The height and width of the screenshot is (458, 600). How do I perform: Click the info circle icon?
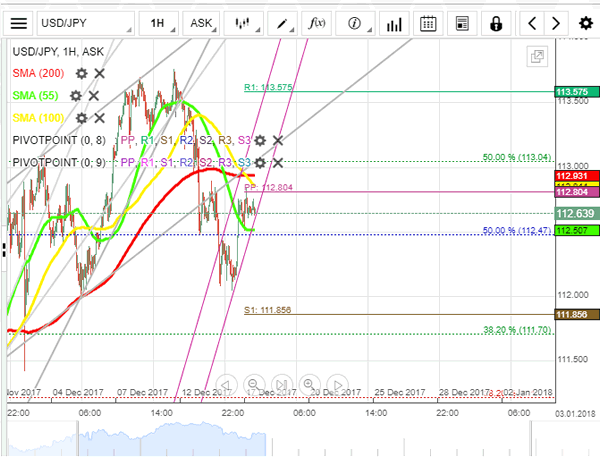click(355, 22)
